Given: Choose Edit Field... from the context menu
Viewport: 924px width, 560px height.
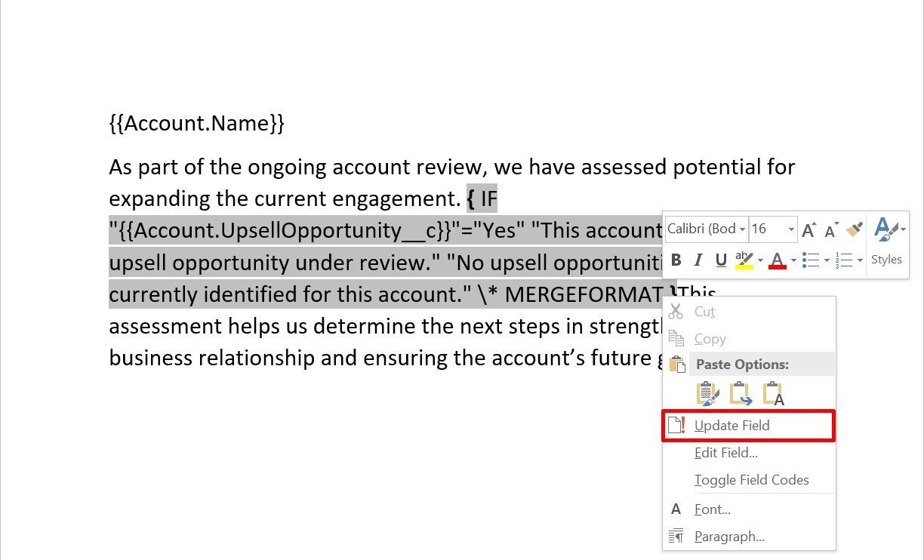Looking at the screenshot, I should (x=749, y=453).
